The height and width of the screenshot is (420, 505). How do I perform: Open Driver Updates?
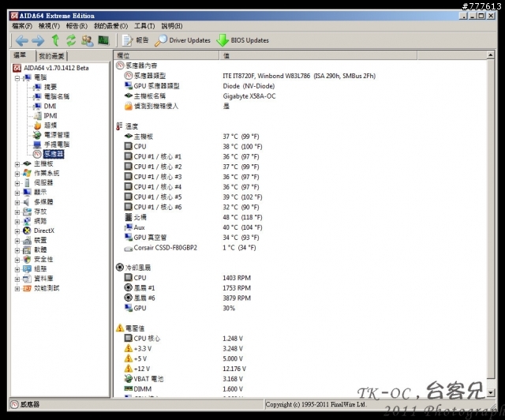tap(182, 40)
